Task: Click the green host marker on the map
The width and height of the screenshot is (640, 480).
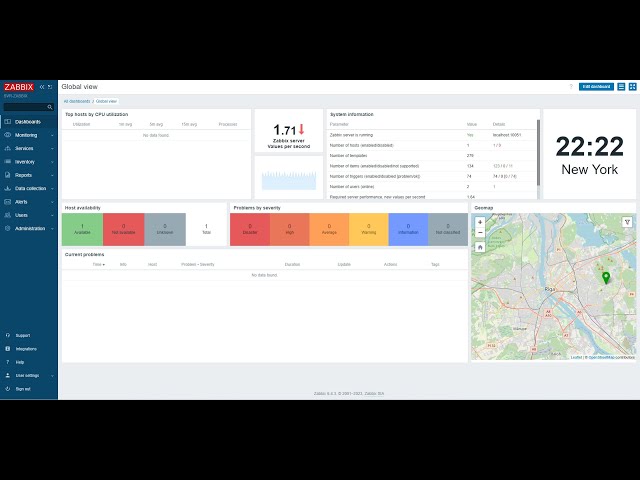Action: (x=606, y=278)
